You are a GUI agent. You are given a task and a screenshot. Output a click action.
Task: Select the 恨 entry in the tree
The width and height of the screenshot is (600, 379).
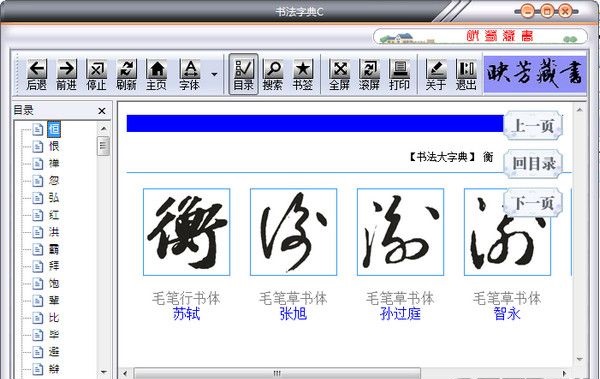(x=54, y=146)
